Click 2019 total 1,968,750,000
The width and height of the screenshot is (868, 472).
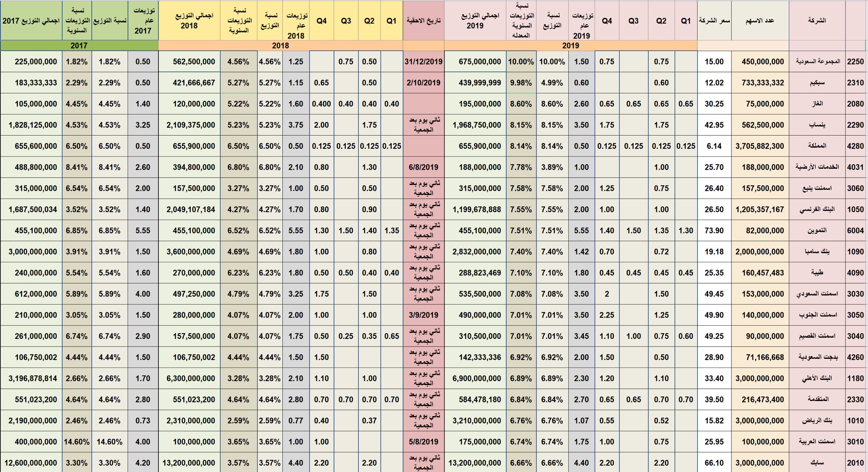(x=477, y=125)
